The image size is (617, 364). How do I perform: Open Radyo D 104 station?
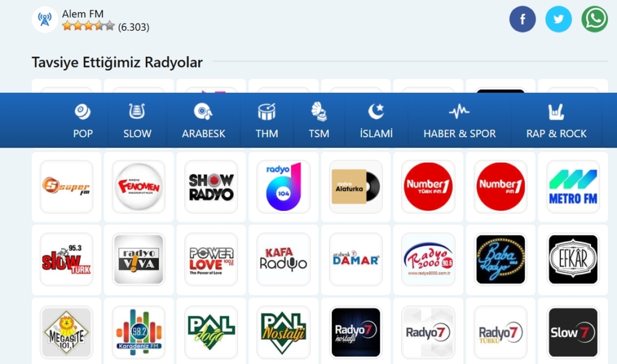point(283,187)
